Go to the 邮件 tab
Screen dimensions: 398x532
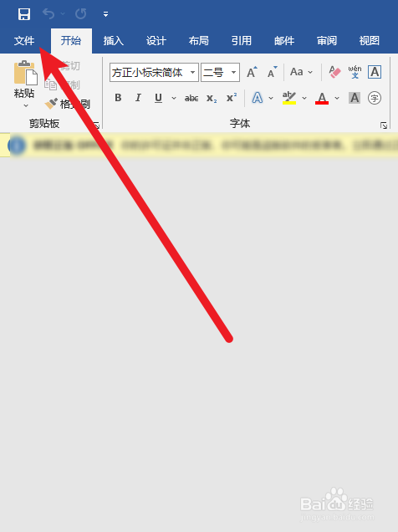point(284,41)
